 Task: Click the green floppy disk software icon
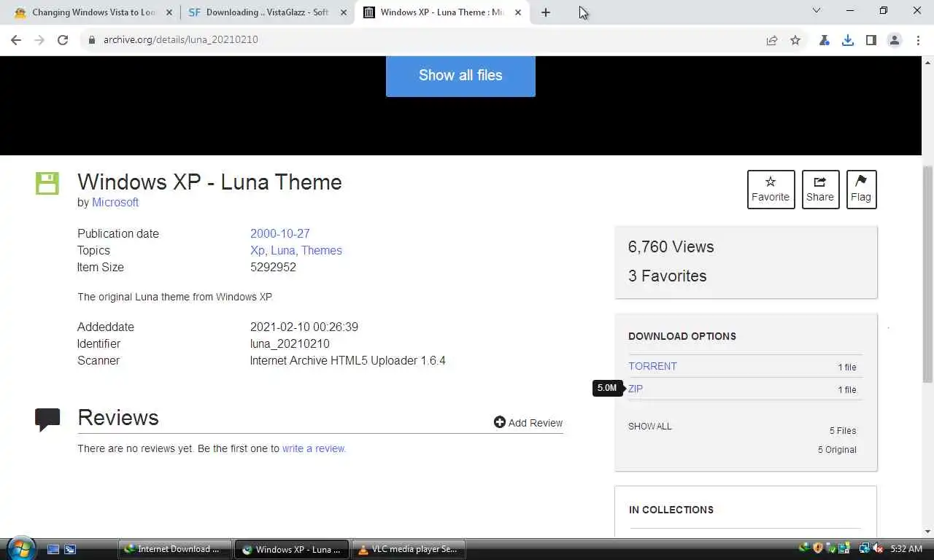[x=47, y=183]
